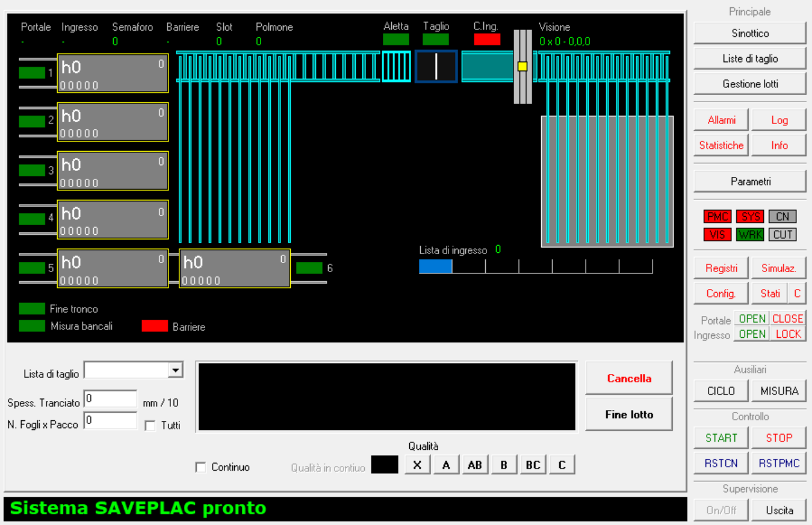Click the Lista di ingresso progress bar

click(x=536, y=266)
